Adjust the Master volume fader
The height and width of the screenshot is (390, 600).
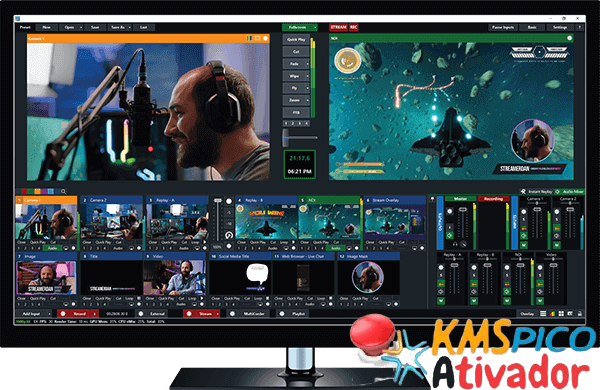click(x=463, y=210)
